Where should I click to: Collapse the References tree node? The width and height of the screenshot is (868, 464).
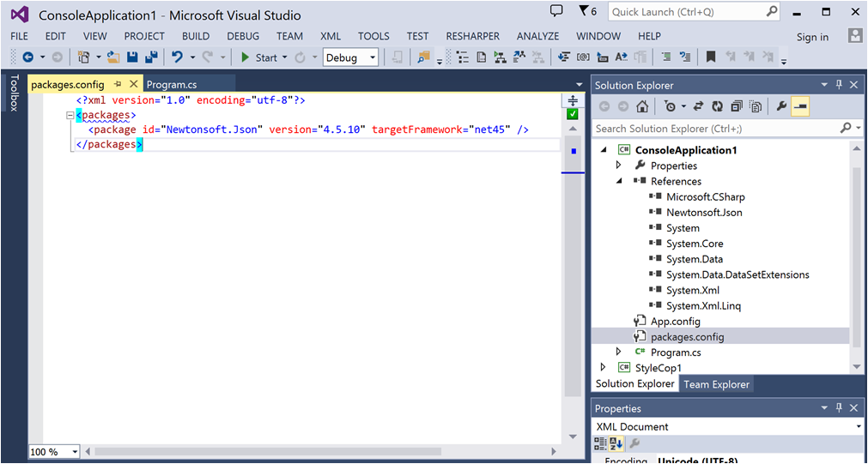[x=619, y=181]
